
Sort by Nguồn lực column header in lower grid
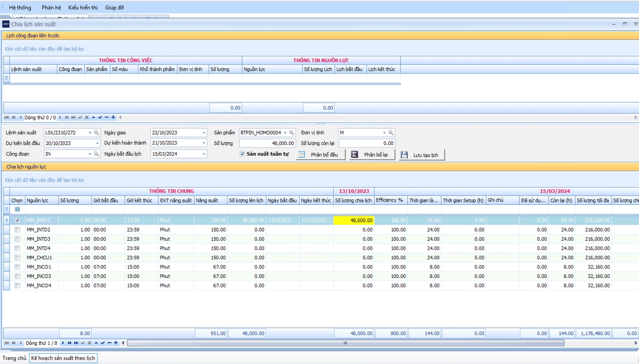tap(42, 201)
